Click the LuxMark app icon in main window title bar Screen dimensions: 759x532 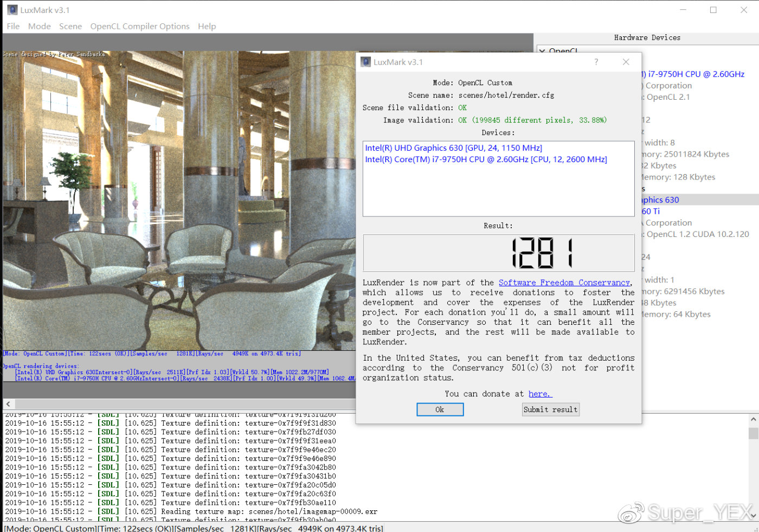point(12,10)
